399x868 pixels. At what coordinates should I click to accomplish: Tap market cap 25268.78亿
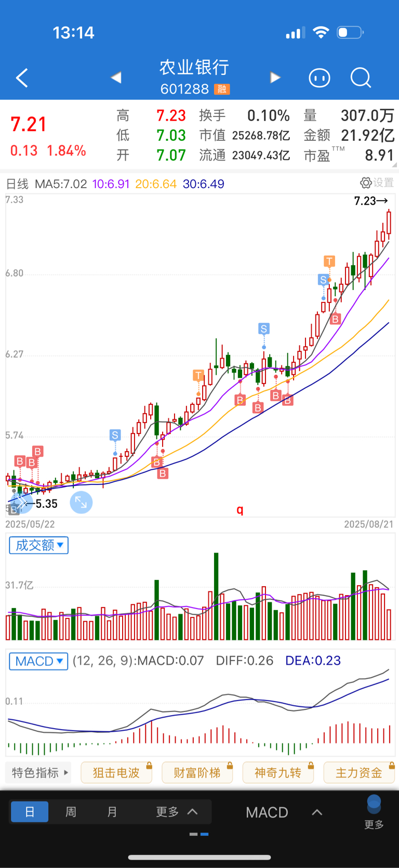tap(261, 136)
